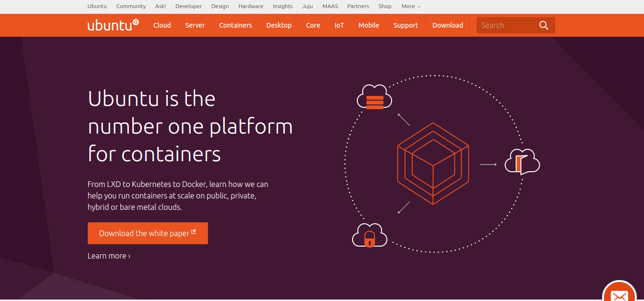Open the Partners link
Image resolution: width=644 pixels, height=301 pixels.
click(358, 6)
